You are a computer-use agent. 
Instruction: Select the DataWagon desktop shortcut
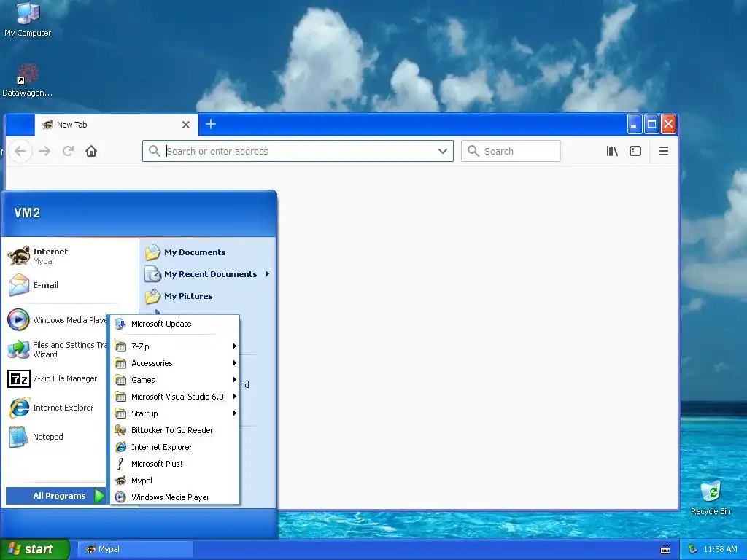point(27,80)
